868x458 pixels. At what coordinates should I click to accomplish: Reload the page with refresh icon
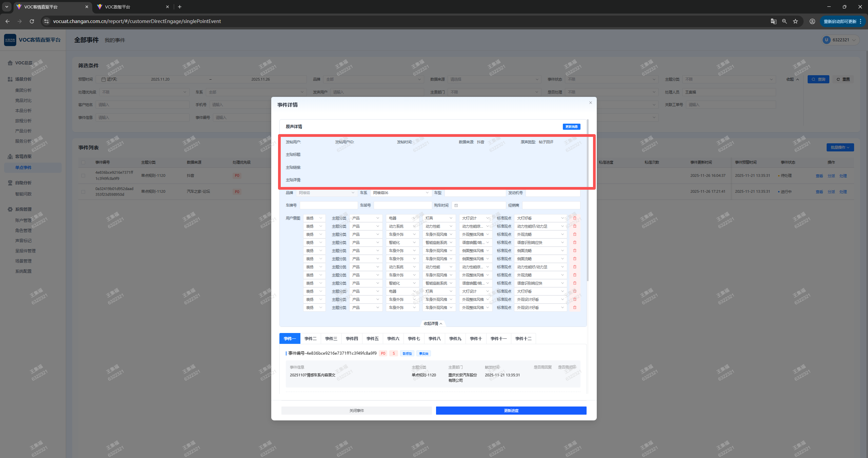click(32, 21)
